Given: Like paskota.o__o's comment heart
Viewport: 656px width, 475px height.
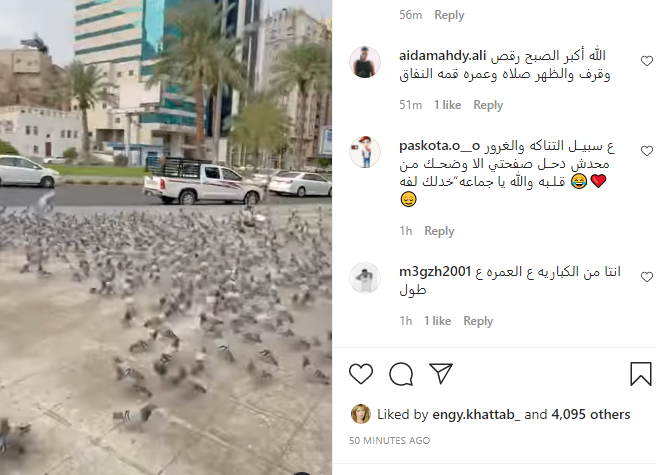Looking at the screenshot, I should 647,151.
